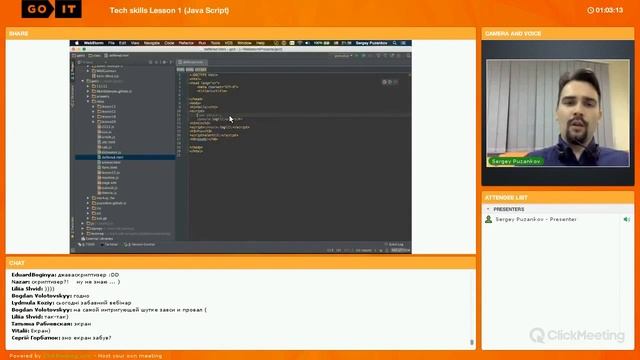Viewport: 640px width, 360px height.
Task: Select Sergey Puzankov - Presenter in attendee list
Action: coord(536,219)
